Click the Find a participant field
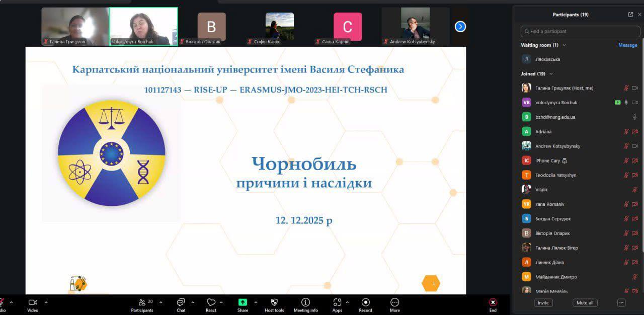The height and width of the screenshot is (315, 644). pos(580,31)
